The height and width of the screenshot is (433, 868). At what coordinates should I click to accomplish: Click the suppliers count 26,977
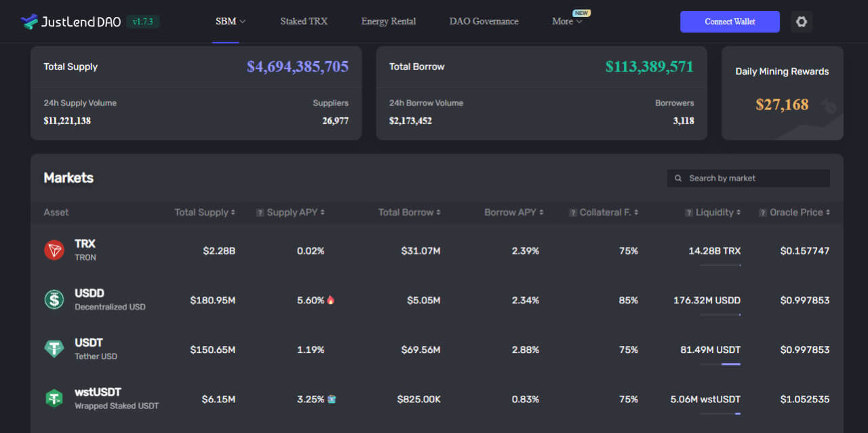click(336, 121)
